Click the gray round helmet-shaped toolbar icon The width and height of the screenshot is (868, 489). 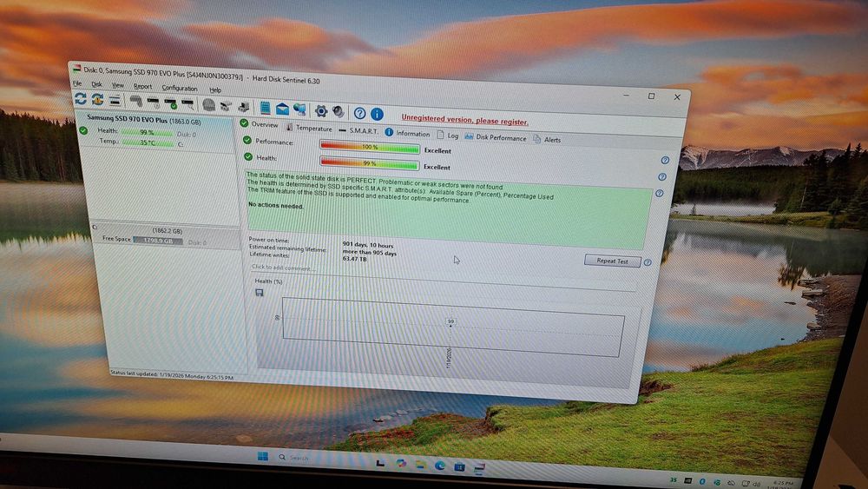[208, 105]
